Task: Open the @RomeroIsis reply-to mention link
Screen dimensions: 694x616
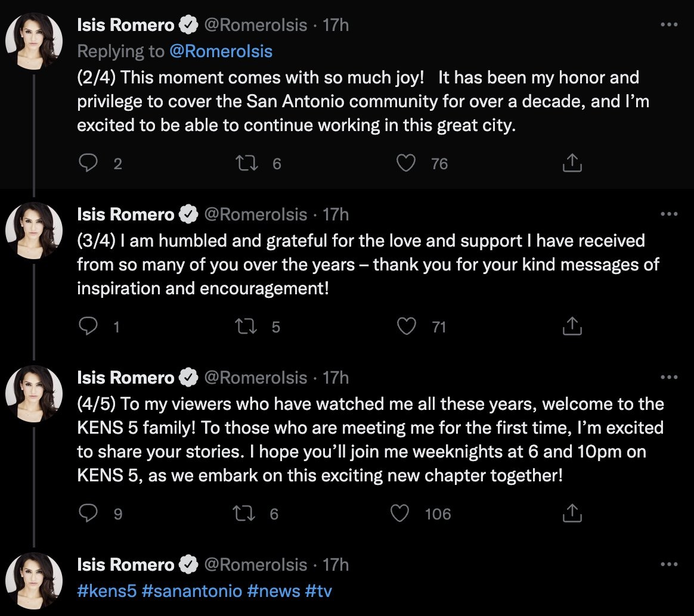Action: [x=221, y=52]
